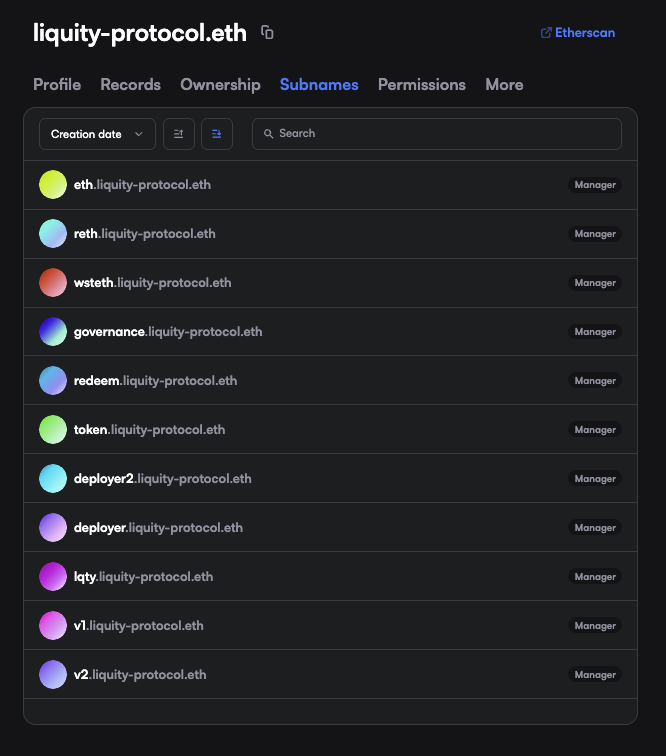Viewport: 666px width, 756px height.
Task: Click the liquity-protocol.eth page title
Action: (139, 33)
